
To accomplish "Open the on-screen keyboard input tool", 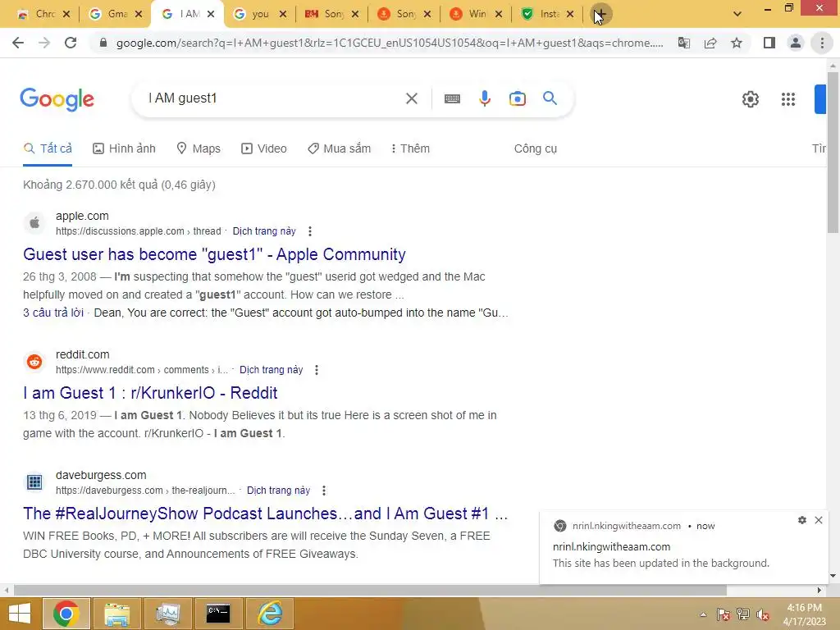I will [x=452, y=98].
